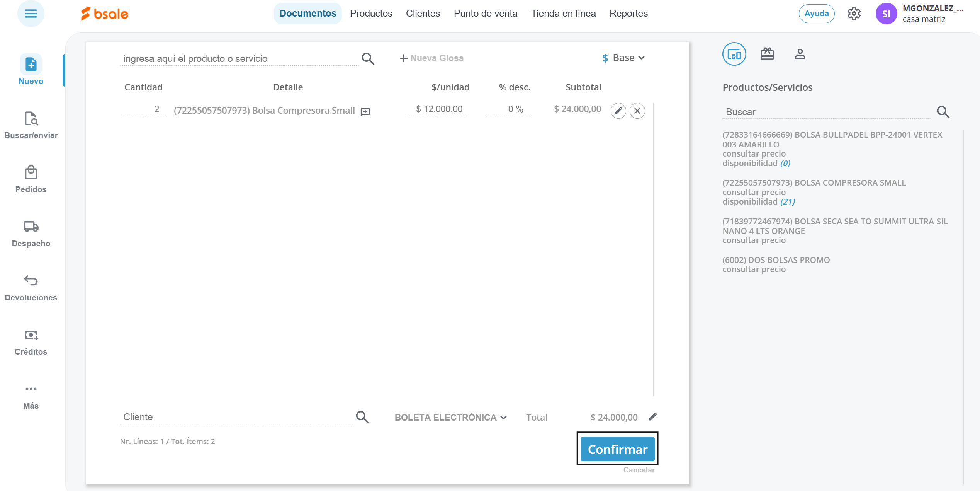980x491 pixels.
Task: Open the hamburger menu
Action: 31,14
